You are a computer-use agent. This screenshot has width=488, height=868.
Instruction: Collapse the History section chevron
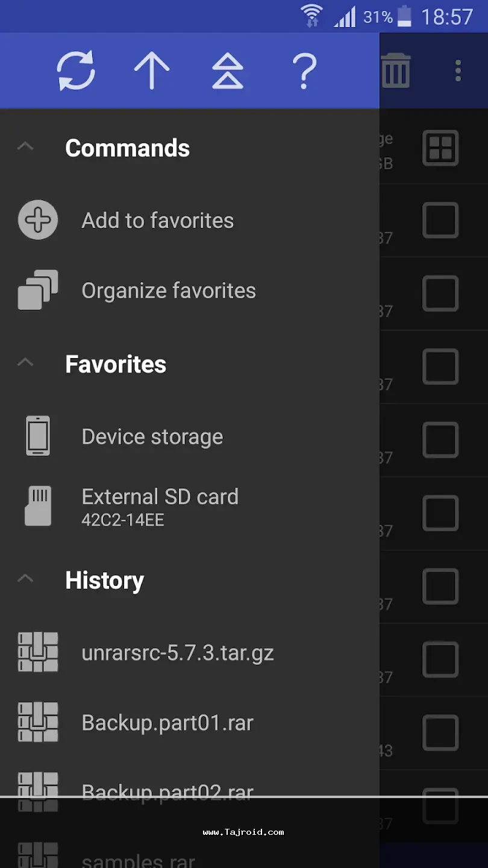click(x=25, y=579)
